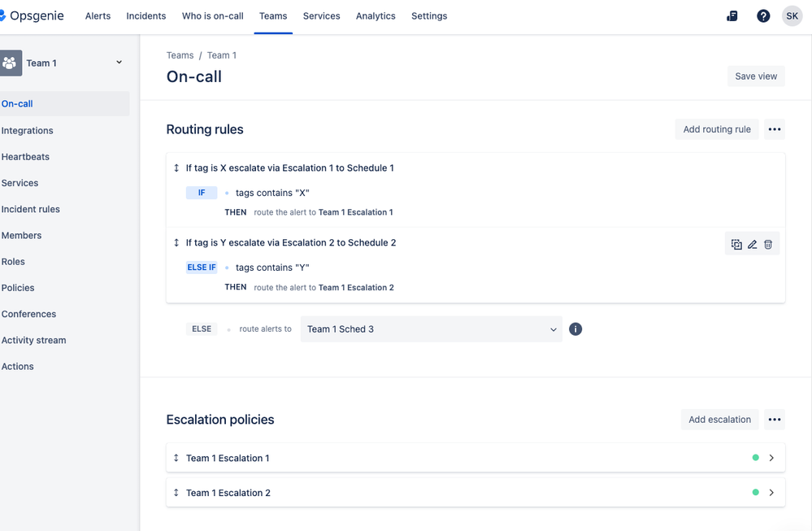Click the On-call page title
812x531 pixels.
click(194, 76)
